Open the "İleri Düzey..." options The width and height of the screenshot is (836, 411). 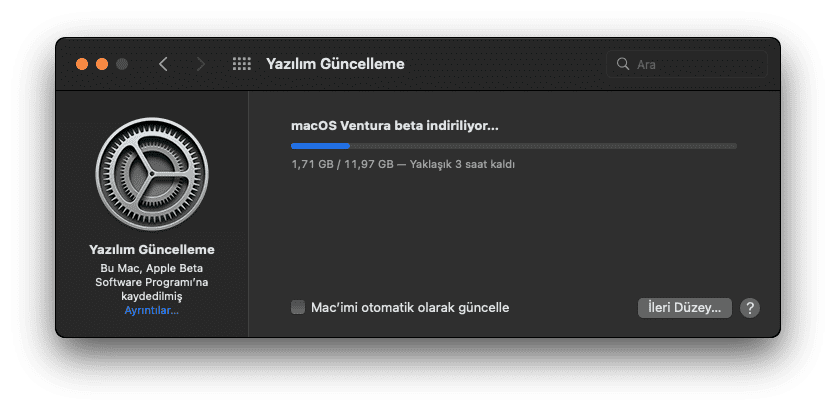coord(685,308)
